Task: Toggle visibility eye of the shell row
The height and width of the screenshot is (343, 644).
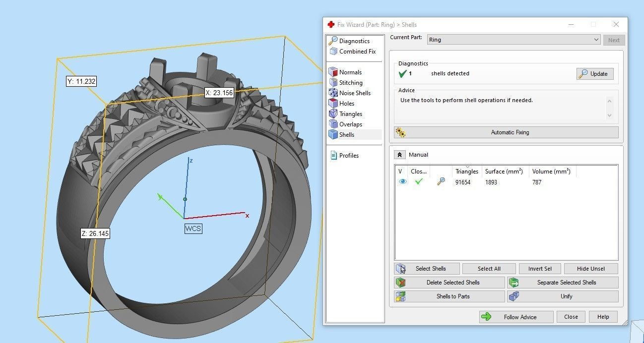Action: click(402, 182)
